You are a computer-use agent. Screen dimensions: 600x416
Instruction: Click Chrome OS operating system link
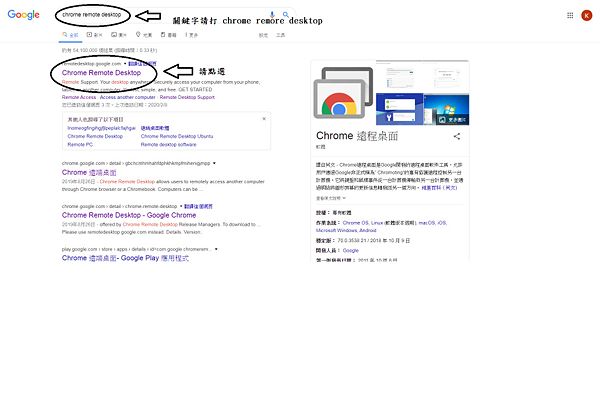pyautogui.click(x=355, y=223)
